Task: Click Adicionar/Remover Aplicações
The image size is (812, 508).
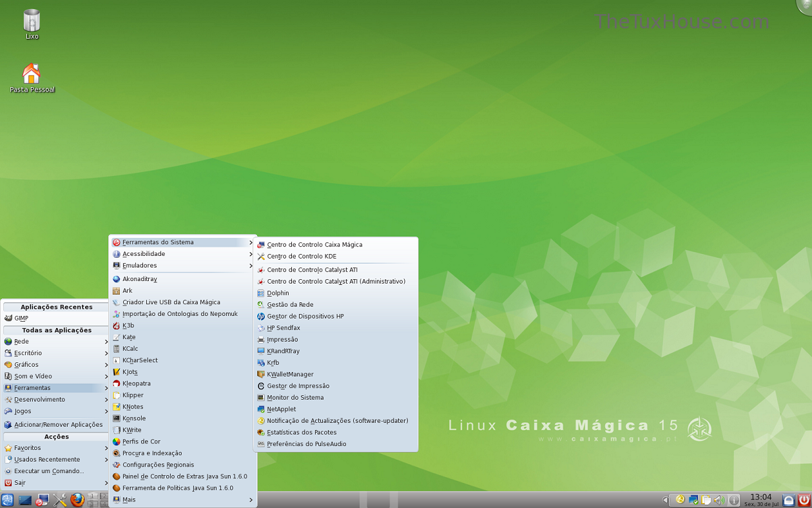Action: pos(58,425)
